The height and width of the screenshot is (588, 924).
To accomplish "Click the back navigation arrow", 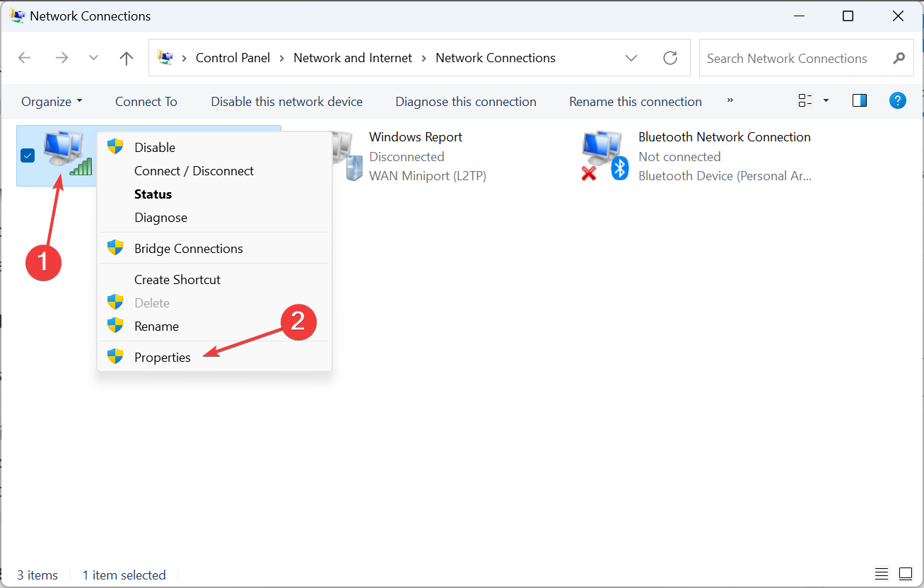I will (x=24, y=57).
